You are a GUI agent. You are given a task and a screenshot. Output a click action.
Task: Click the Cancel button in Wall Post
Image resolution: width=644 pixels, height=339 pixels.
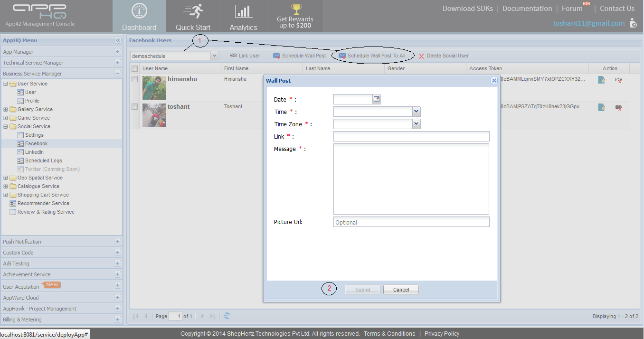[x=401, y=290]
